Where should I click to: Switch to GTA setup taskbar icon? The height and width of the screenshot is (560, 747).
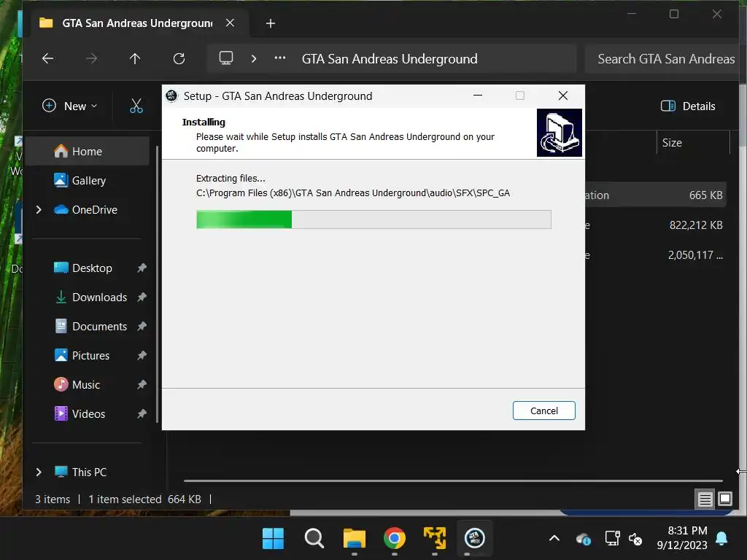474,538
